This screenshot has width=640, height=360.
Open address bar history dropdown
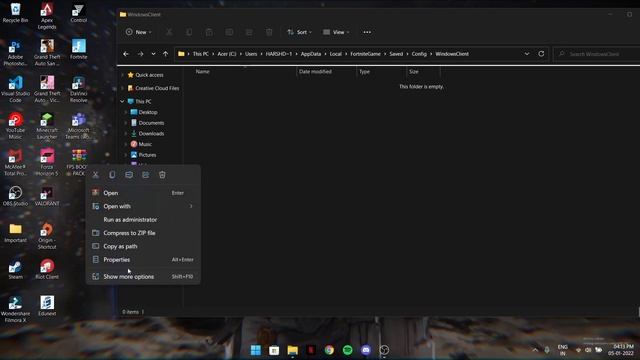(x=527, y=54)
